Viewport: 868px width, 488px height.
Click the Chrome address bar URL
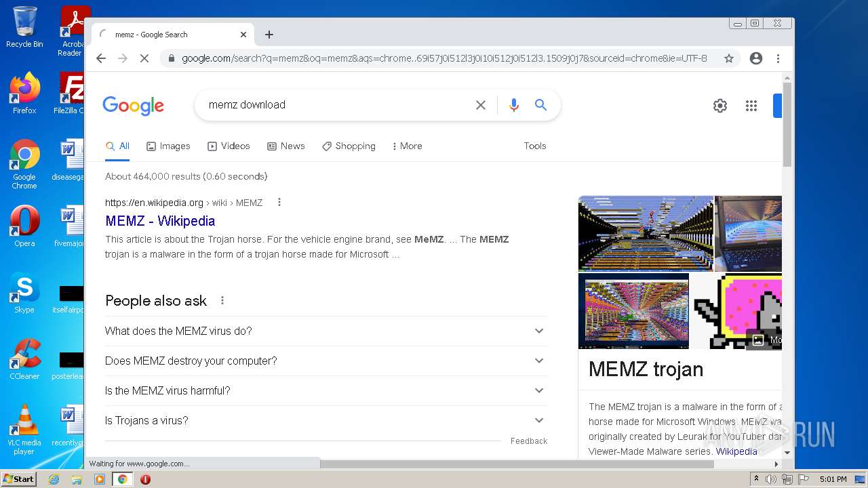pos(444,58)
